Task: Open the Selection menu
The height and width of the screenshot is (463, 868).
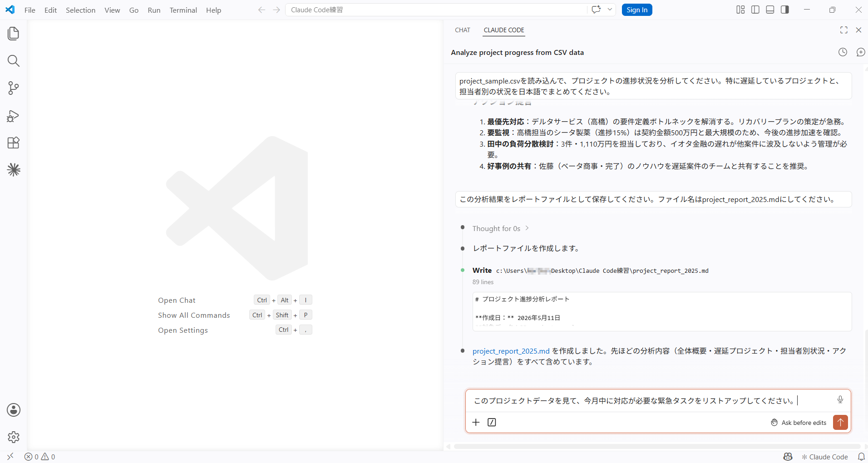Action: (x=80, y=10)
